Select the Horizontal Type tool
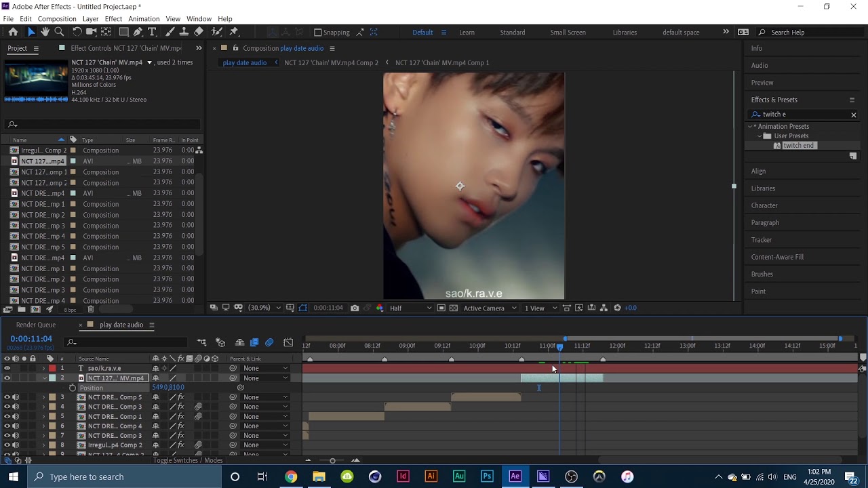868x488 pixels. (x=152, y=32)
